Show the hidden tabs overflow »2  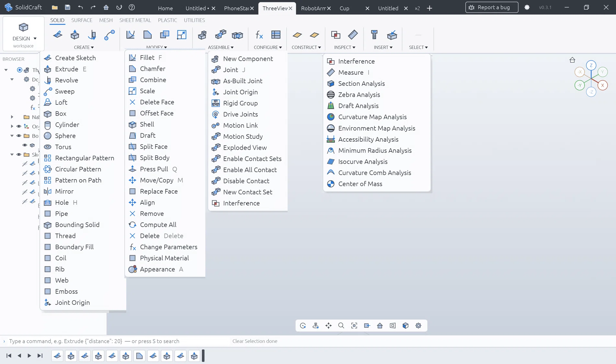click(x=417, y=8)
